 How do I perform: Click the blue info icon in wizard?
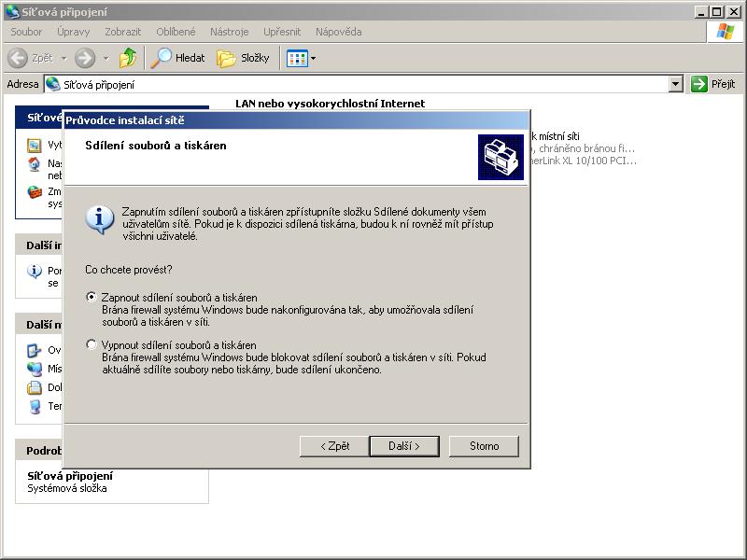point(99,218)
